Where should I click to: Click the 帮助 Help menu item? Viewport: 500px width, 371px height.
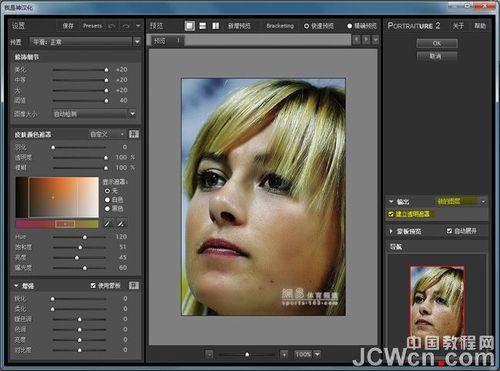tap(480, 26)
